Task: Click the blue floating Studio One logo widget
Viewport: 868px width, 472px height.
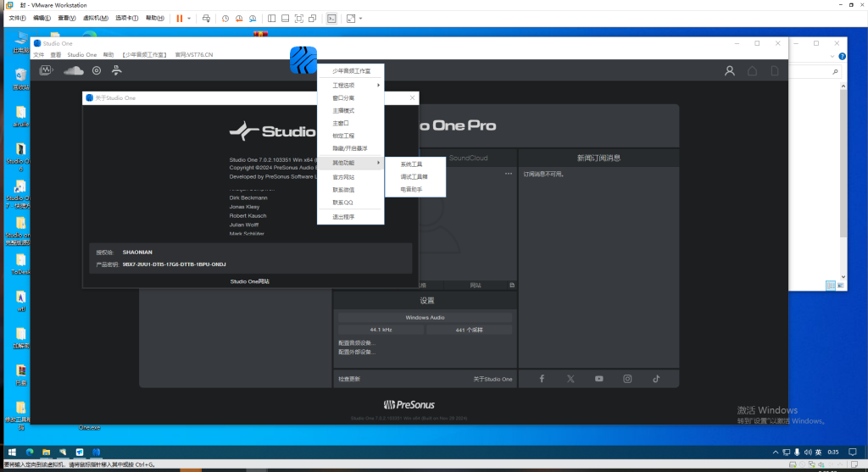Action: tap(303, 60)
